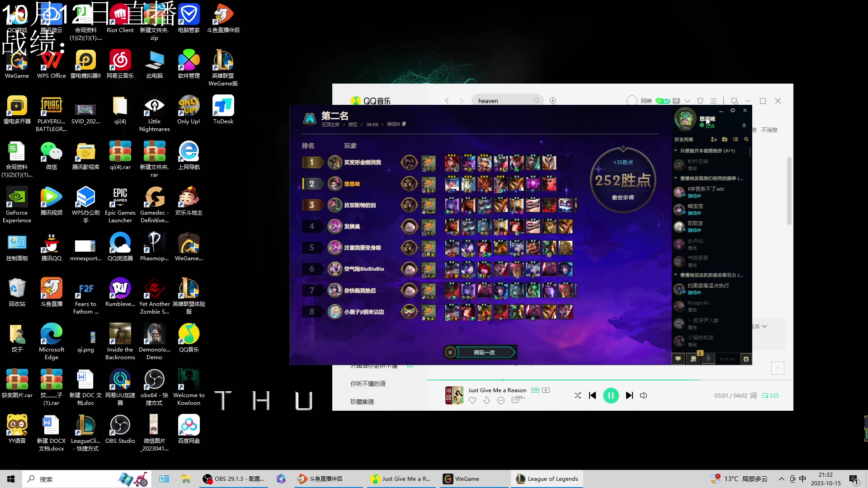Play the MV for current song
The image size is (868, 488).
click(546, 390)
